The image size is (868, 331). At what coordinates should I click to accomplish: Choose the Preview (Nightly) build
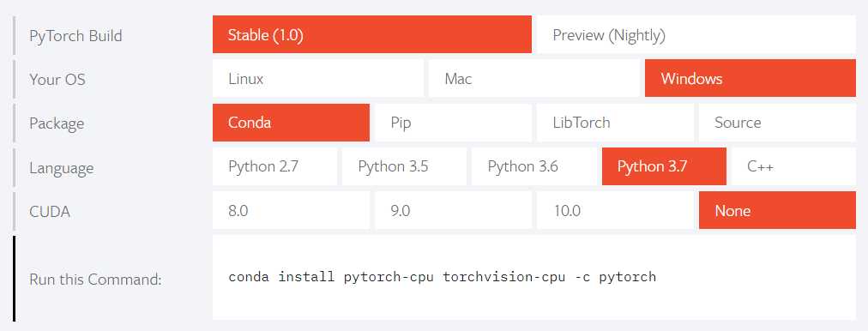[696, 34]
